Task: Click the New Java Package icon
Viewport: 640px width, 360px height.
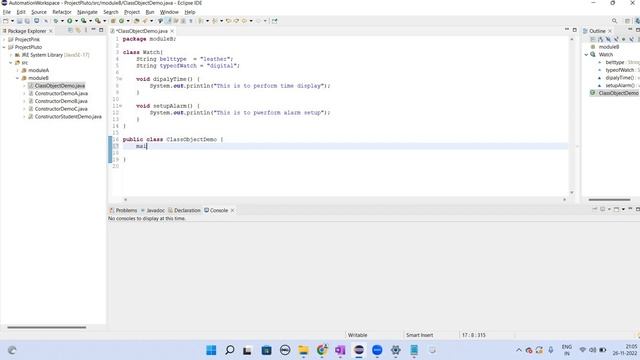Action: coord(113,21)
